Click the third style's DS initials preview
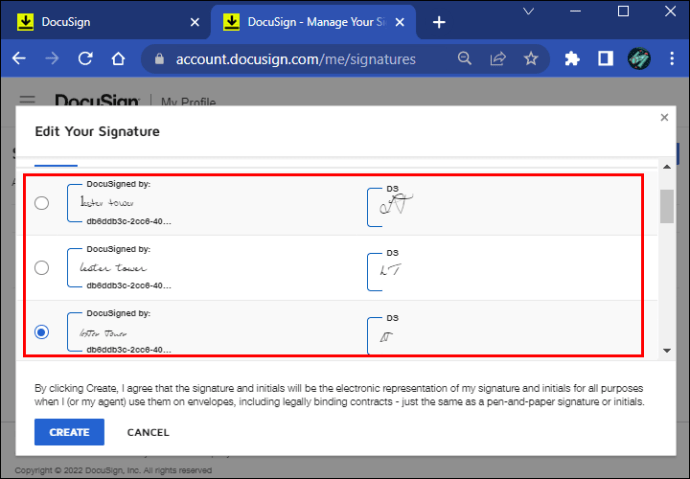 click(x=383, y=335)
